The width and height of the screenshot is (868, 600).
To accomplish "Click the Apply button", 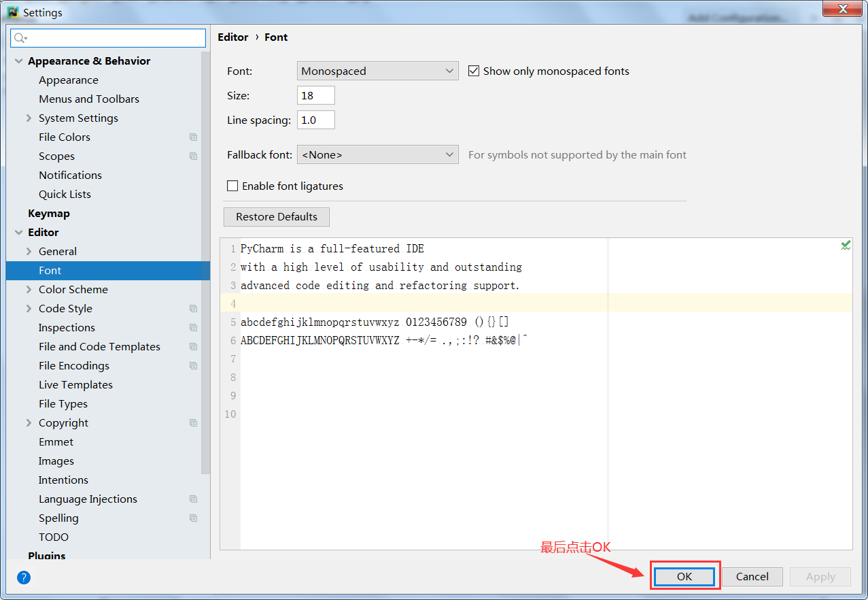I will click(x=820, y=576).
